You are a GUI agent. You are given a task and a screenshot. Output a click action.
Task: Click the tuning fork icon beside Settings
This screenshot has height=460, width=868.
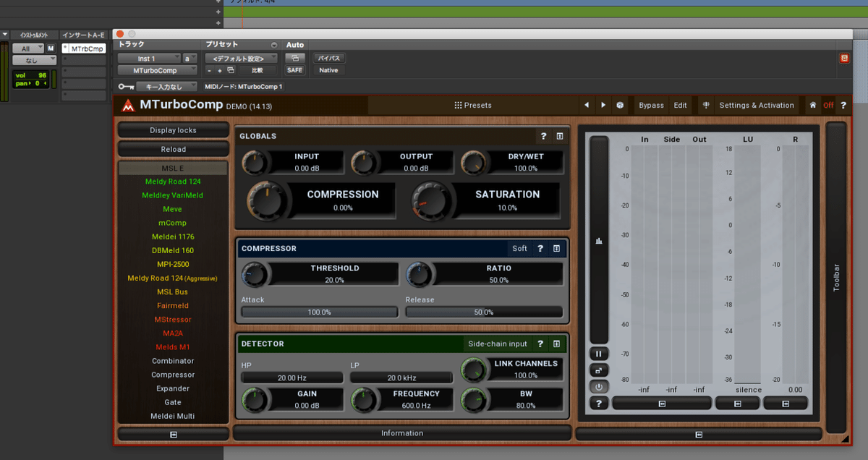705,106
